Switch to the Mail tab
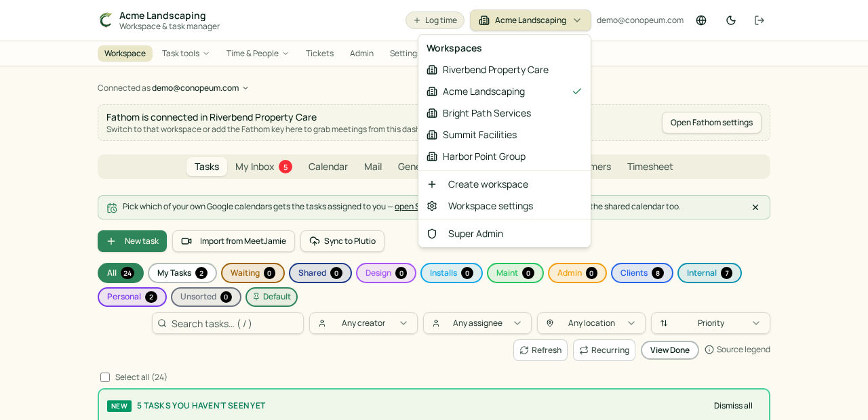This screenshot has height=420, width=868. tap(373, 167)
